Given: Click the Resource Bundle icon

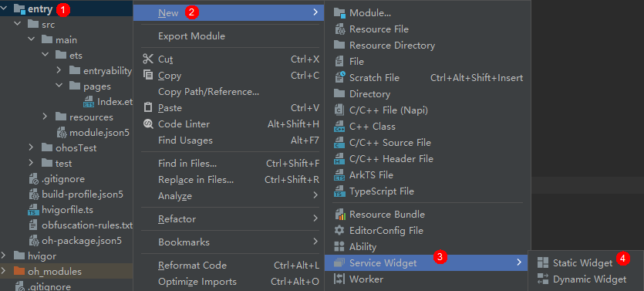Looking at the screenshot, I should pos(339,215).
